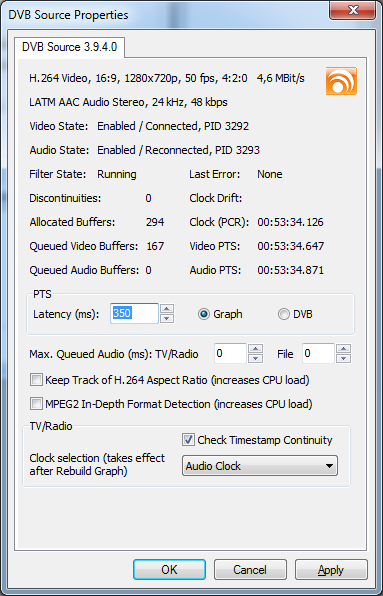Increase Latency with the up arrow
Screen dimensions: 383x596
tap(167, 309)
